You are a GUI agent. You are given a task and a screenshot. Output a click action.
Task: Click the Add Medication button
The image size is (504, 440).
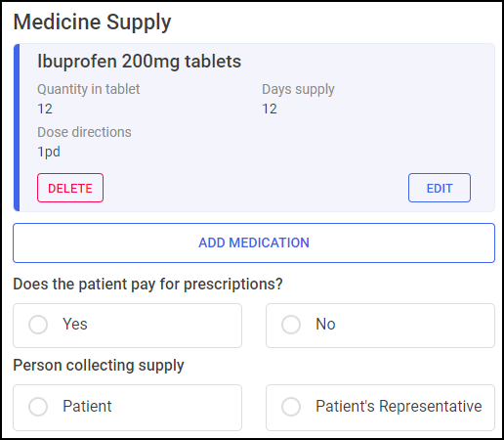254,242
